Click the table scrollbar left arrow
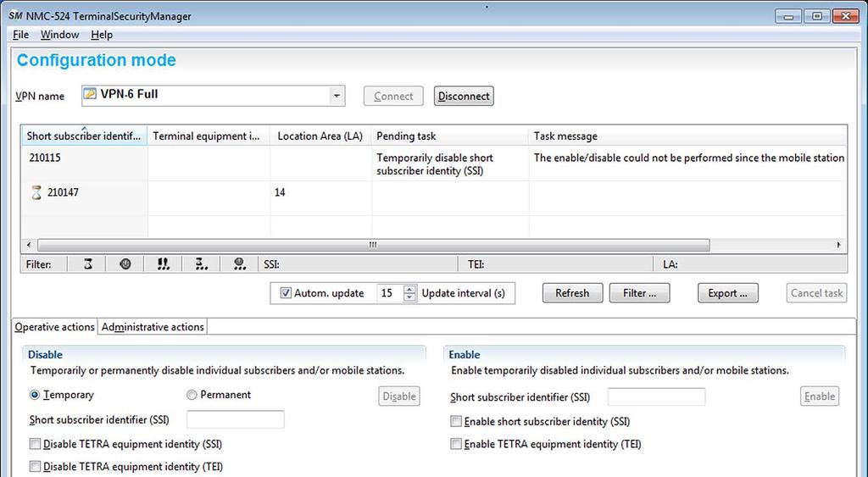This screenshot has width=868, height=477. [30, 245]
